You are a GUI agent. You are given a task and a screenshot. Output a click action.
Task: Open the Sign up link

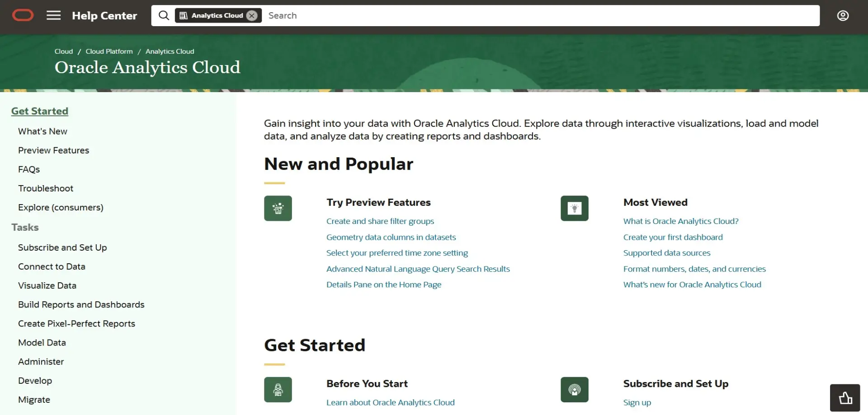[637, 402]
